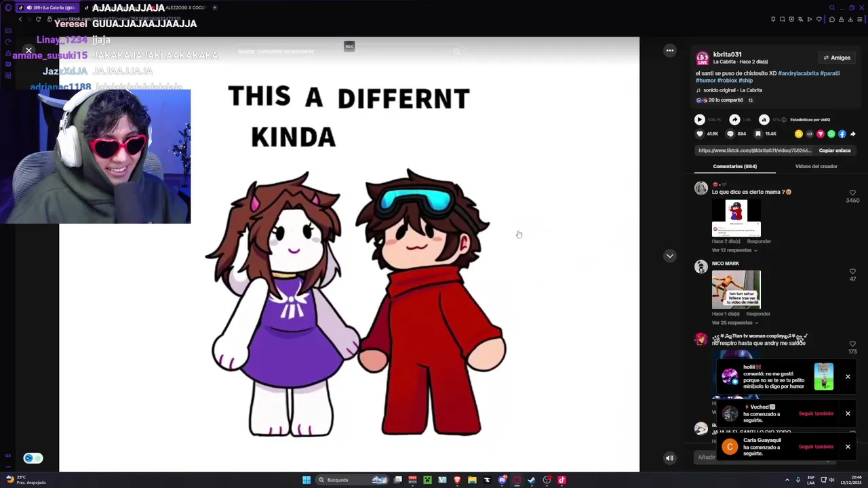Screen dimensions: 868x488
Task: Open File Explorer from the taskbar
Action: coord(472,480)
